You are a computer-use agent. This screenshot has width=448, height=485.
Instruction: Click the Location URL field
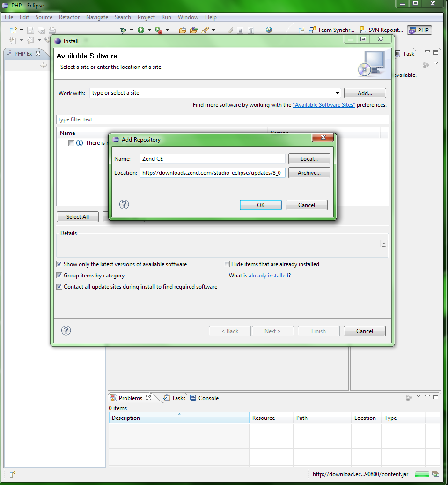click(212, 172)
